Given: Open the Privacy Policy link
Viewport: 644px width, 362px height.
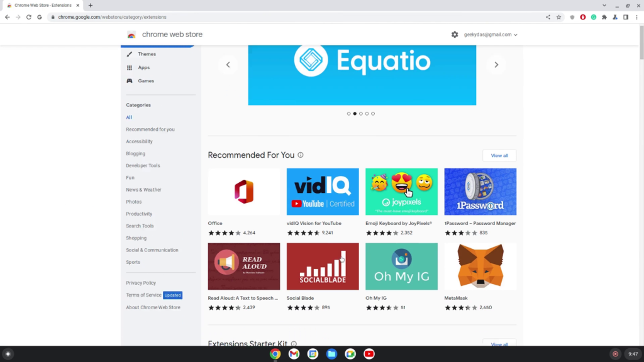Looking at the screenshot, I should pyautogui.click(x=141, y=283).
